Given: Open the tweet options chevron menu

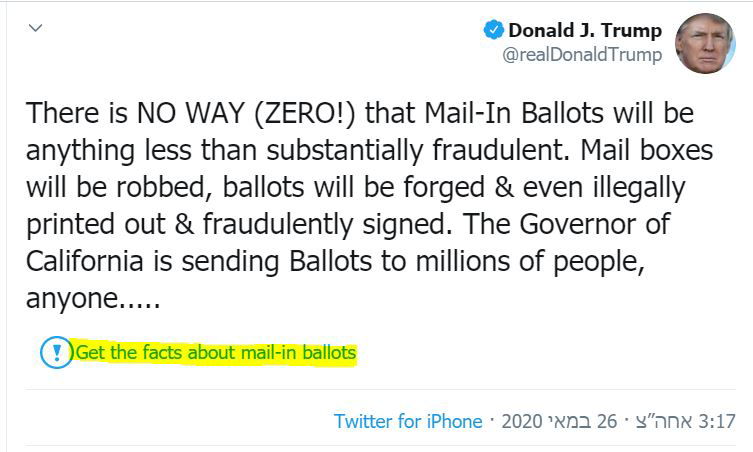Looking at the screenshot, I should (36, 27).
